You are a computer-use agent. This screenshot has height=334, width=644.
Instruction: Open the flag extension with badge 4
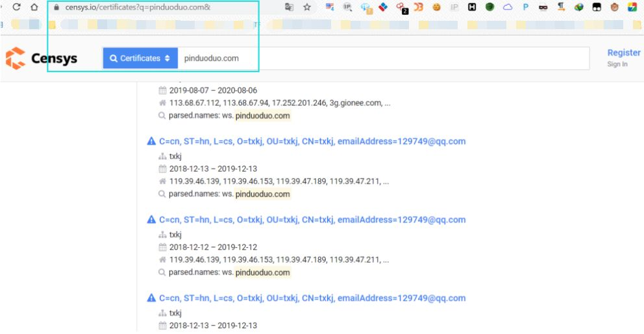(x=330, y=7)
